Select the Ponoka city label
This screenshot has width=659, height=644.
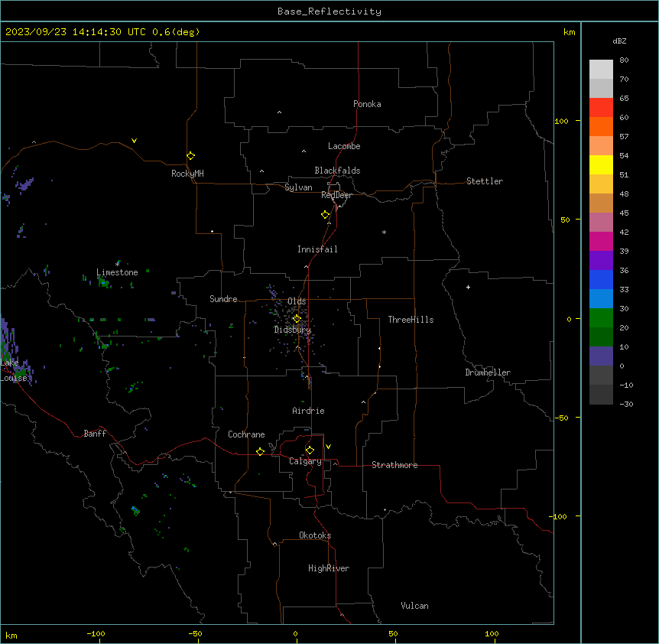(x=367, y=104)
